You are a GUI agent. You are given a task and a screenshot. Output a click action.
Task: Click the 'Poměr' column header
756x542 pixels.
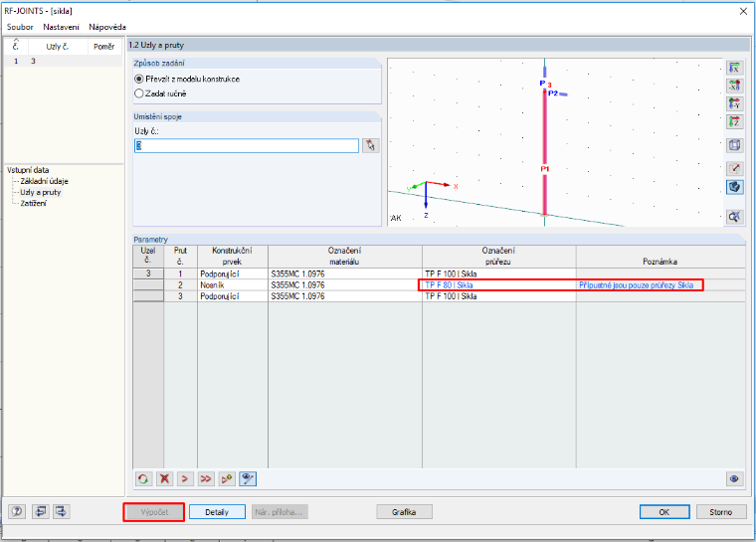104,47
